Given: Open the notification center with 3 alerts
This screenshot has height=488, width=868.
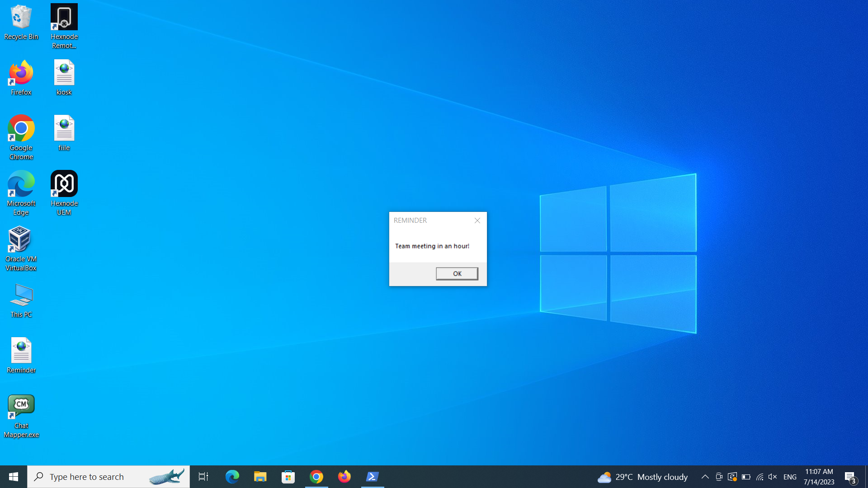Looking at the screenshot, I should tap(851, 477).
